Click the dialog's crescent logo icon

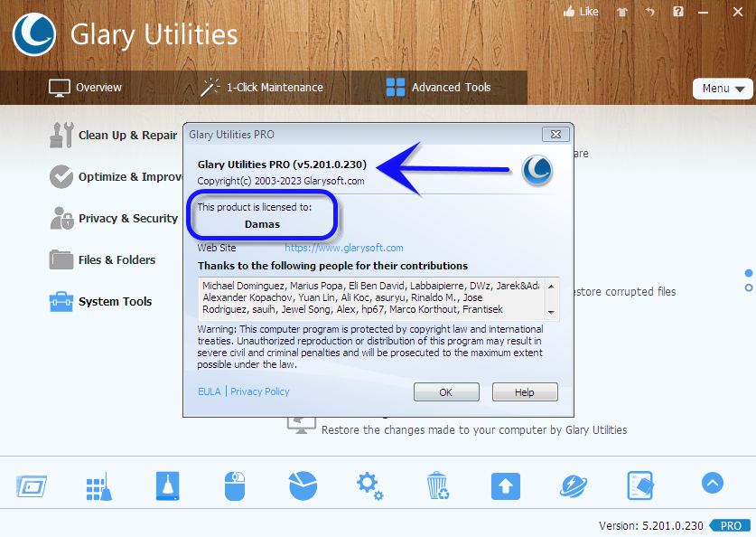[x=537, y=170]
